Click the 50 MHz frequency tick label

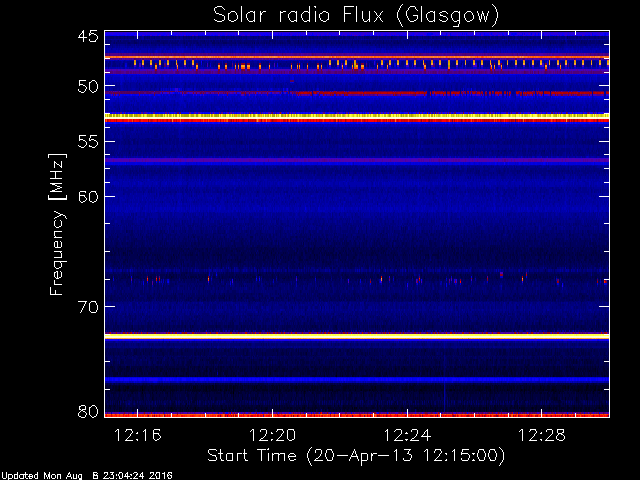point(88,86)
